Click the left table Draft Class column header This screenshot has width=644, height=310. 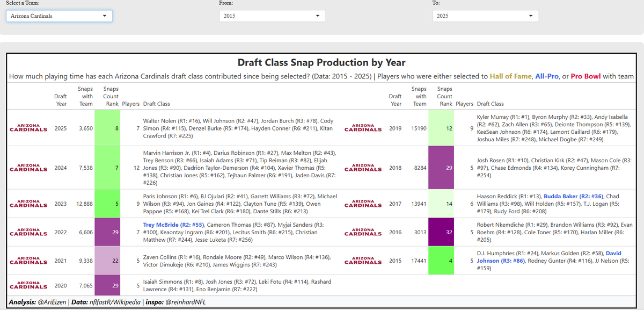click(157, 104)
